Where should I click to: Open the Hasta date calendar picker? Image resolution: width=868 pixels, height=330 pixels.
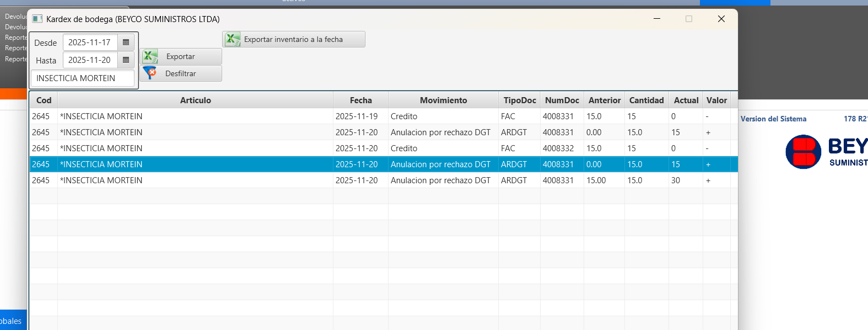[x=126, y=60]
